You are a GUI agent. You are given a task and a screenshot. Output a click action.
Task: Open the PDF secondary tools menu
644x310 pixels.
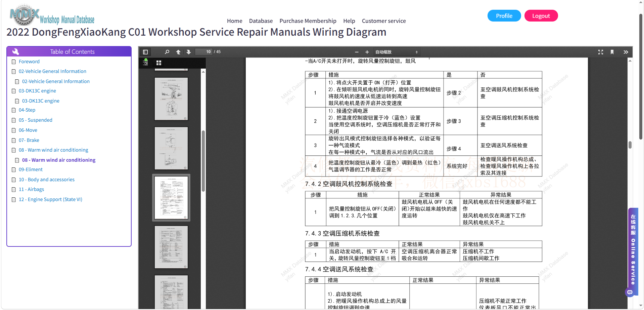click(626, 52)
